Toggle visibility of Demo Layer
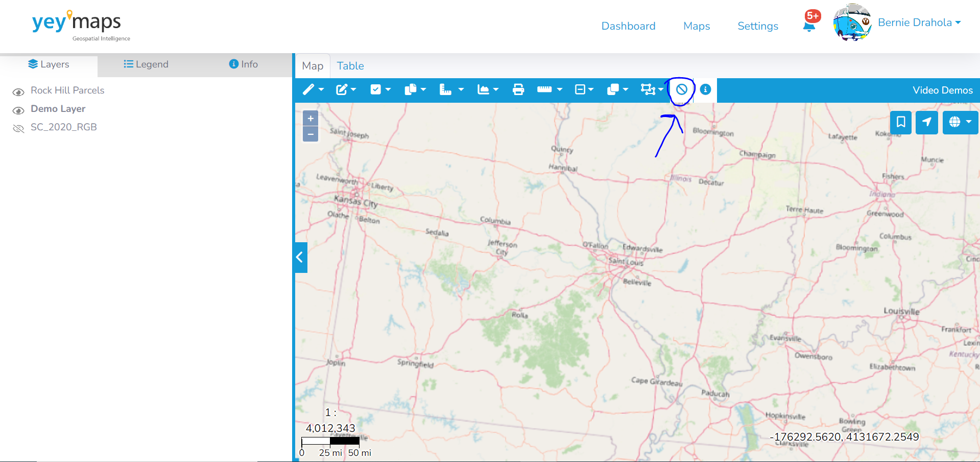This screenshot has height=462, width=980. coord(18,110)
